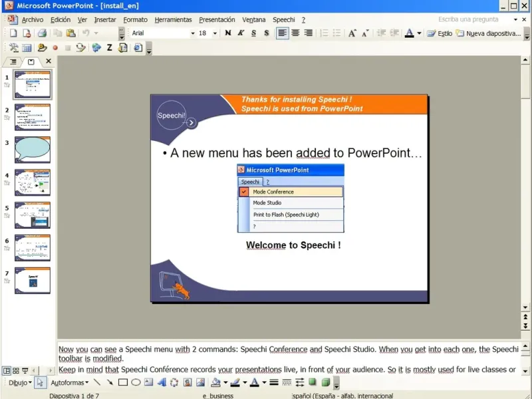The image size is (532, 399).
Task: Open the Presentación menu
Action: point(217,20)
